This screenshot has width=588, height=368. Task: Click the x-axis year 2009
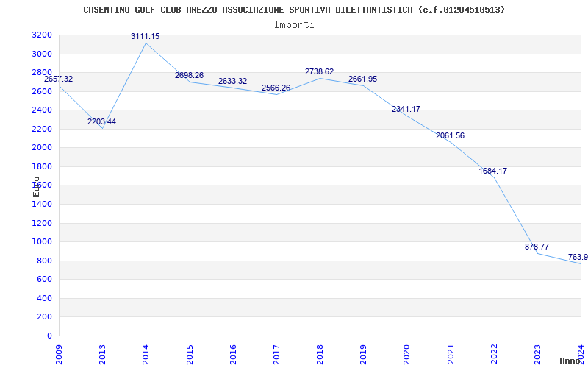click(59, 355)
